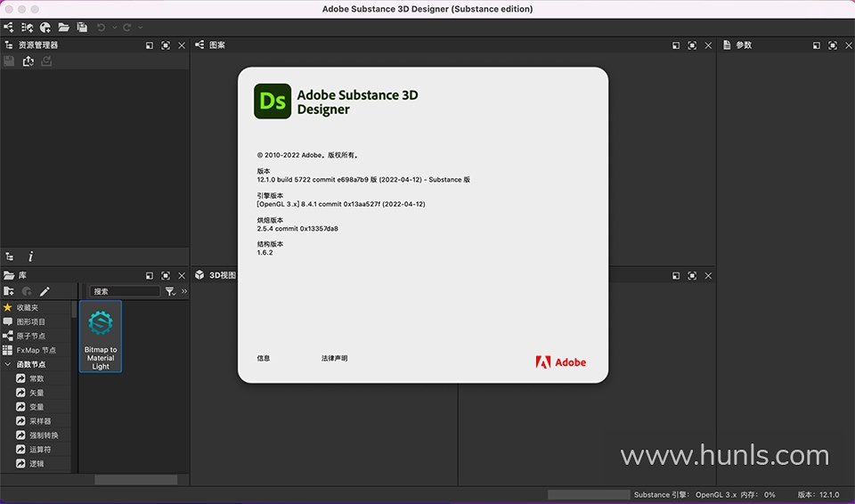This screenshot has height=504, width=855.
Task: Click the library horizontal scrollbar
Action: [x=135, y=479]
